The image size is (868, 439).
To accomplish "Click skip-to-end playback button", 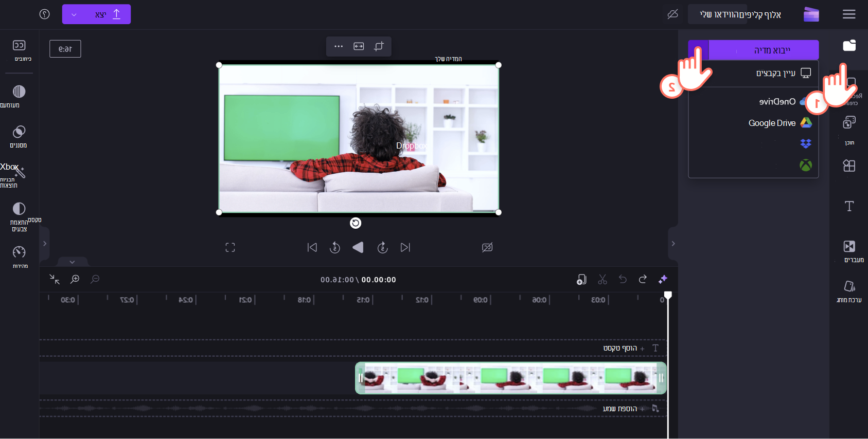I will coord(405,247).
